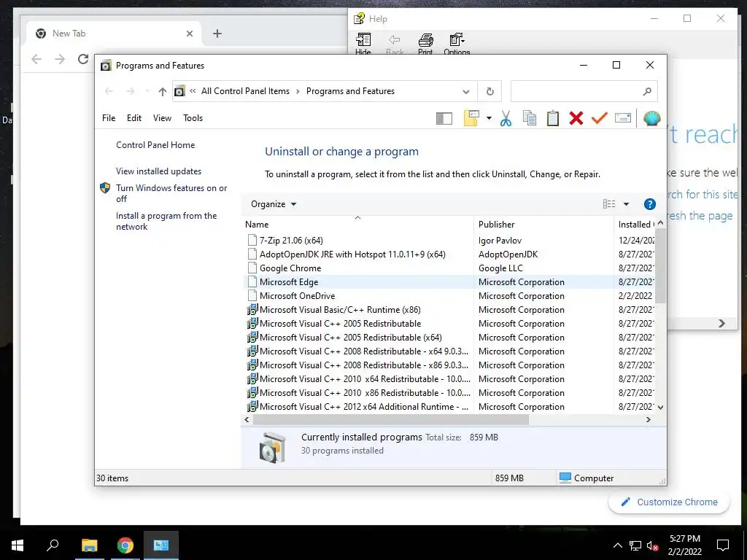Click the Rename icon in toolbar

pos(623,118)
